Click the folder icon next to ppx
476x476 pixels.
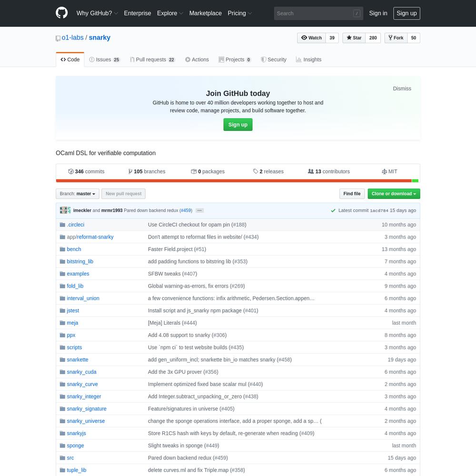[x=62, y=335]
